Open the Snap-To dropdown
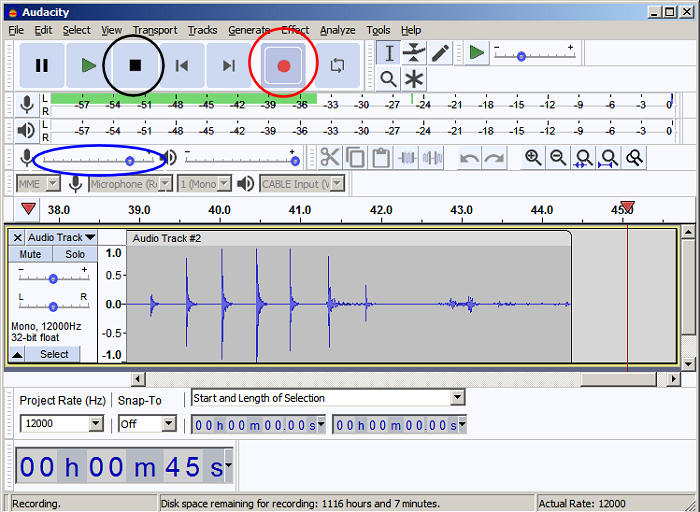This screenshot has width=700, height=512. coord(169,424)
